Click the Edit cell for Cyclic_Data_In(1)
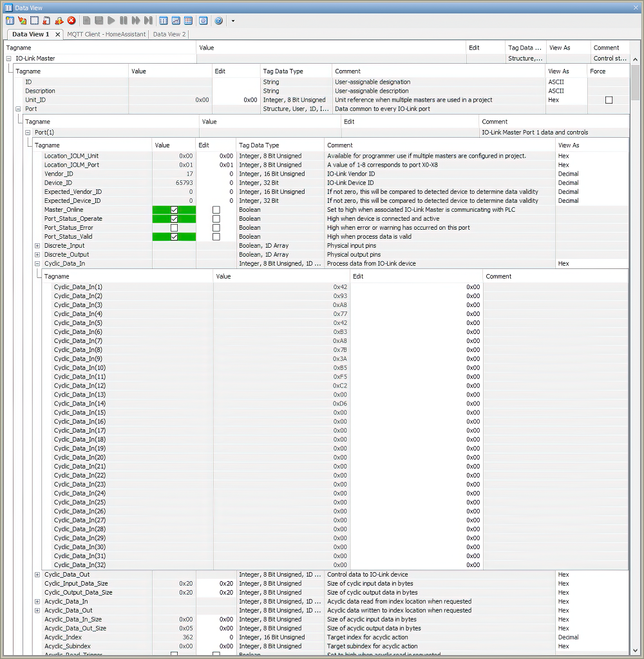Screen dimensions: 644x659 417,287
